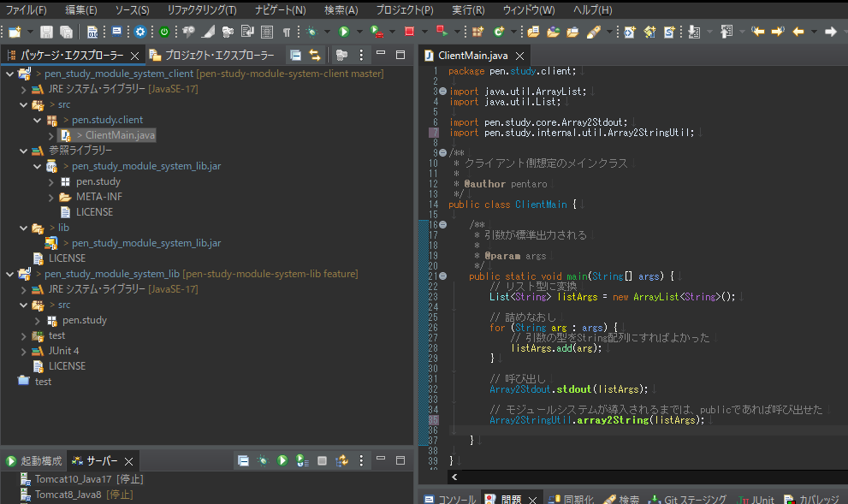This screenshot has height=504, width=848.
Task: Collapse all nodes in Package Explorer toolbar
Action: (x=294, y=54)
